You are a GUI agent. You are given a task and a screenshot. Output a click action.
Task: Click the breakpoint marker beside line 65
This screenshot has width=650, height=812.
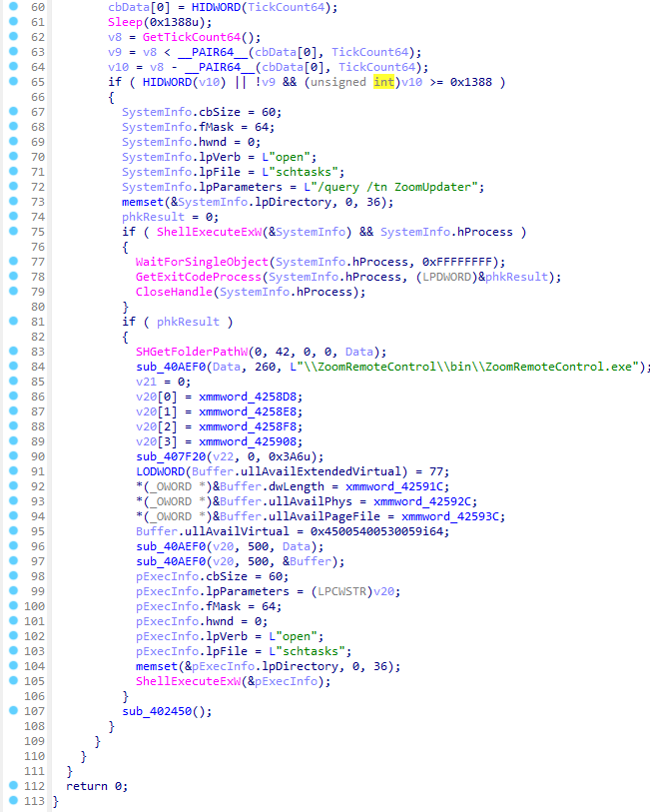tap(10, 82)
